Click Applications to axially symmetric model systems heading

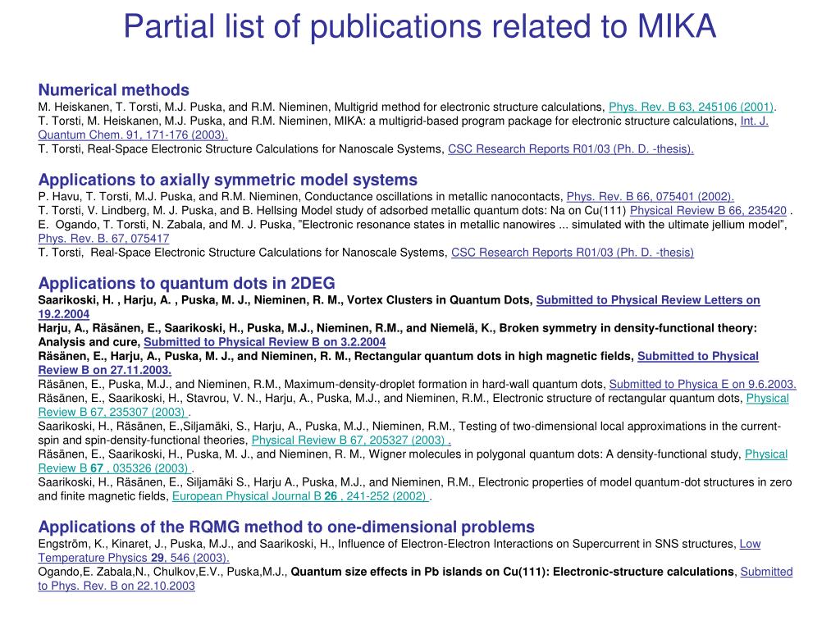click(x=228, y=180)
